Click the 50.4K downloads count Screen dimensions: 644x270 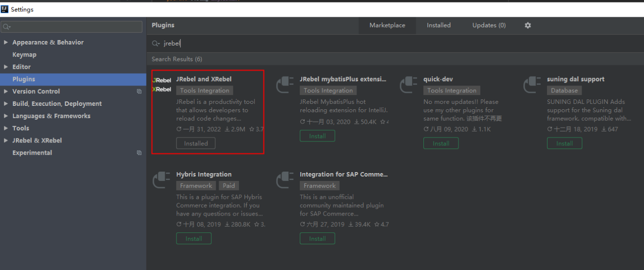(x=366, y=122)
